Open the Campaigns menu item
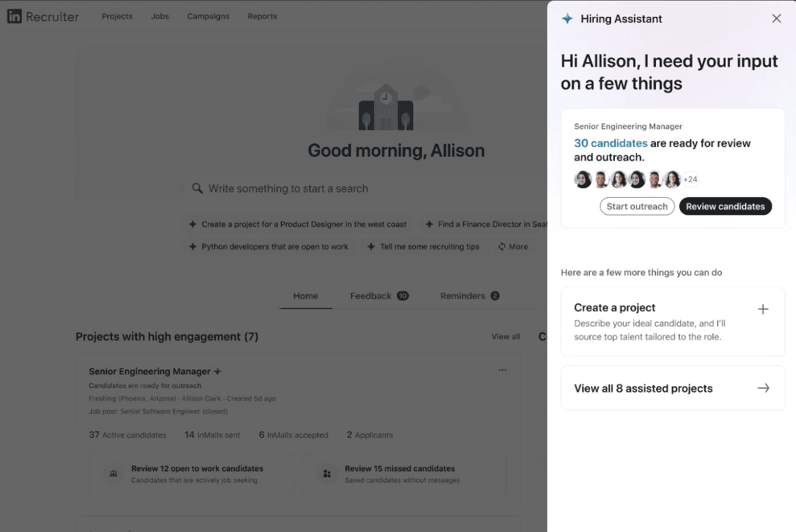The height and width of the screenshot is (532, 796). [x=208, y=16]
